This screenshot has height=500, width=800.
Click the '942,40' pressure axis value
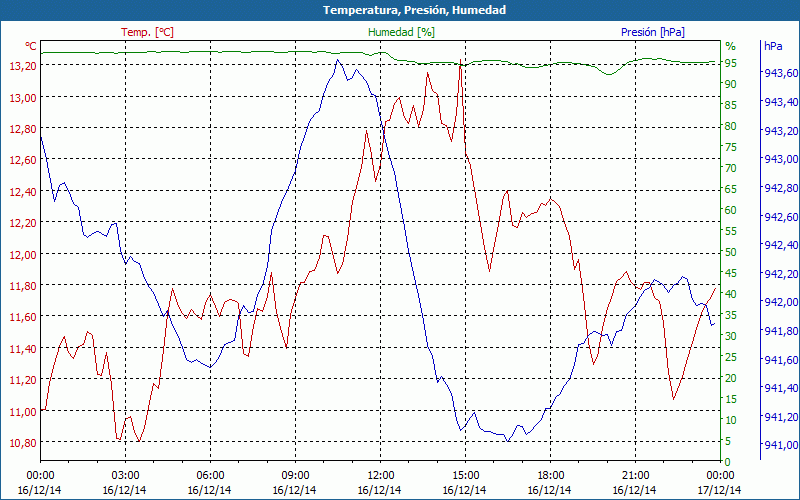tap(780, 245)
